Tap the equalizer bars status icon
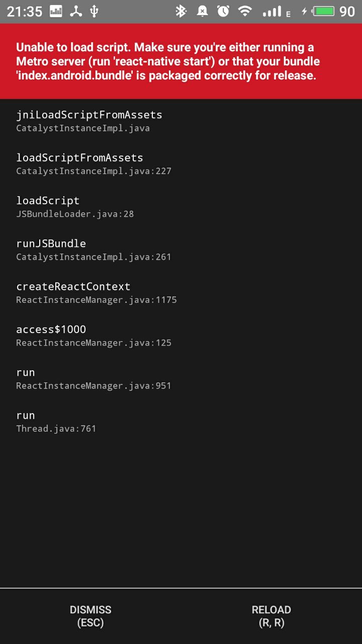 click(56, 11)
